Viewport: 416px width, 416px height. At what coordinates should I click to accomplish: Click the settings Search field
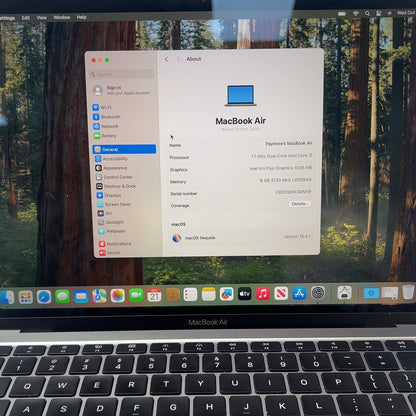click(122, 74)
